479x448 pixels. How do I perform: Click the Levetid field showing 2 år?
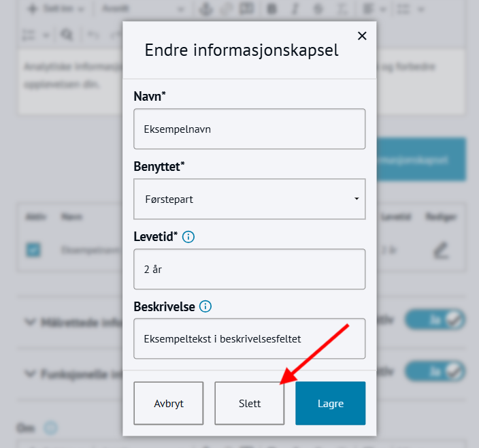coord(250,269)
